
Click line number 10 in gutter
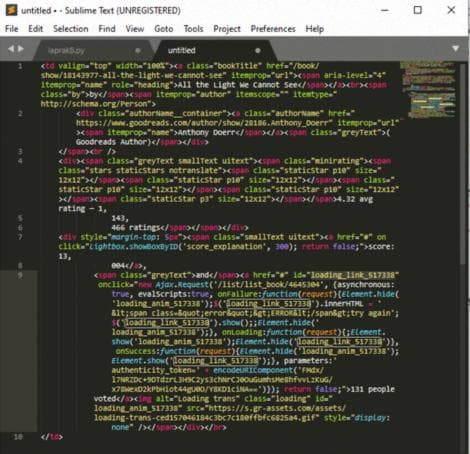pos(18,437)
